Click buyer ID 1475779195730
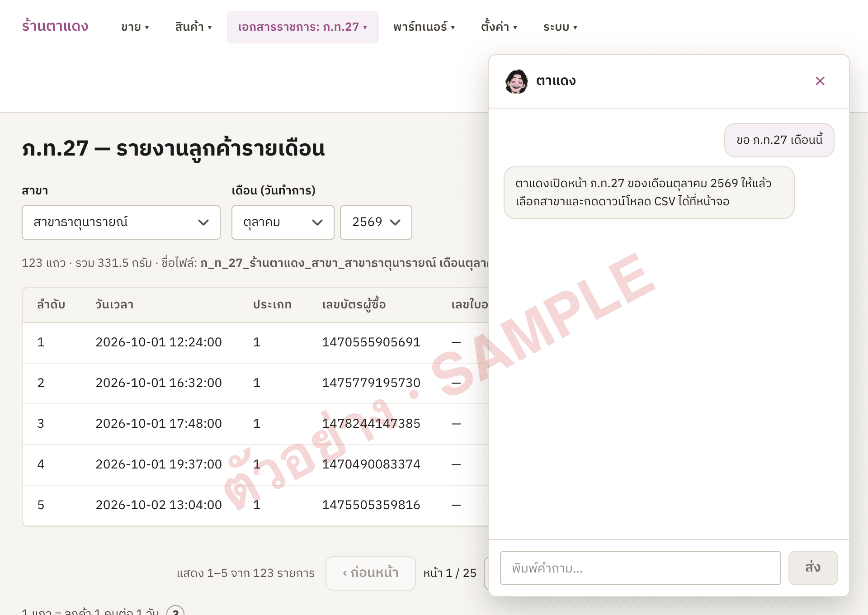Viewport: 868px width, 615px height. pyautogui.click(x=371, y=383)
